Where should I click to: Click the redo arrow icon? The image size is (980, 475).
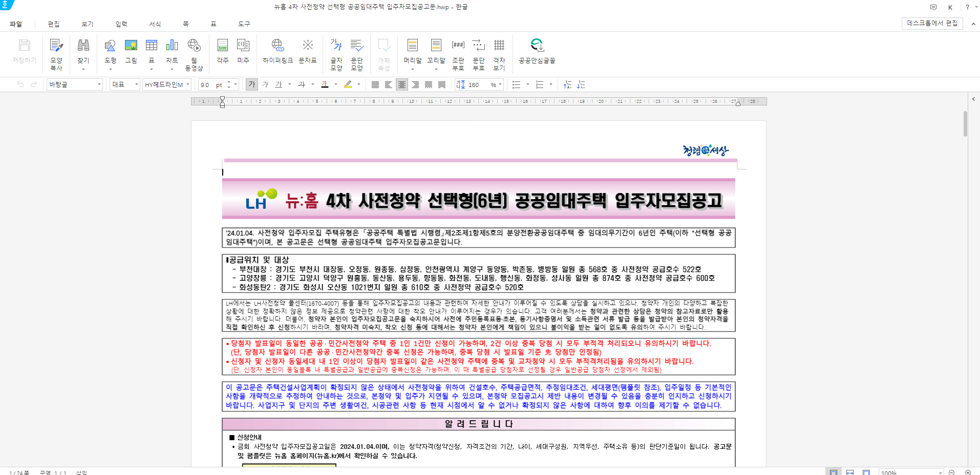34,84
